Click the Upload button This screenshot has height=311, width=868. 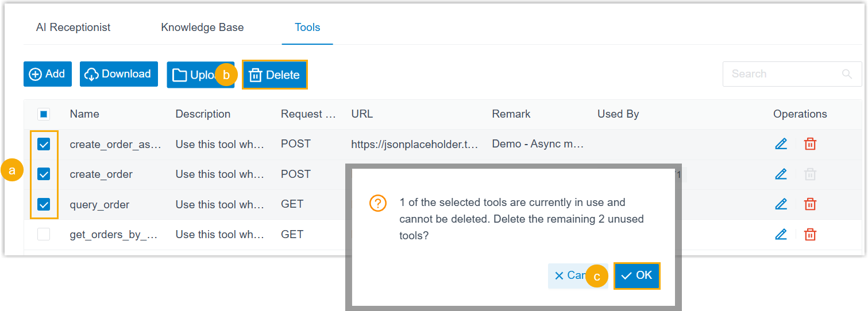pyautogui.click(x=200, y=75)
